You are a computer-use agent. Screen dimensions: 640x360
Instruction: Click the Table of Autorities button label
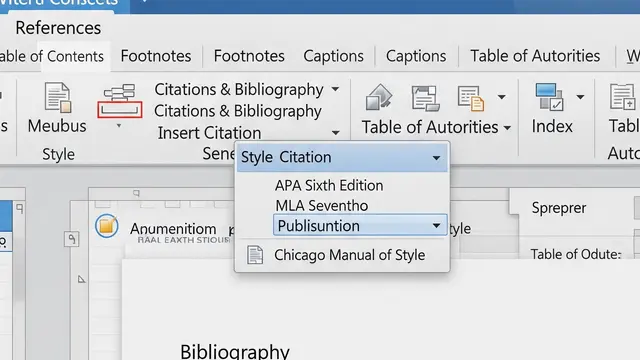pyautogui.click(x=430, y=127)
